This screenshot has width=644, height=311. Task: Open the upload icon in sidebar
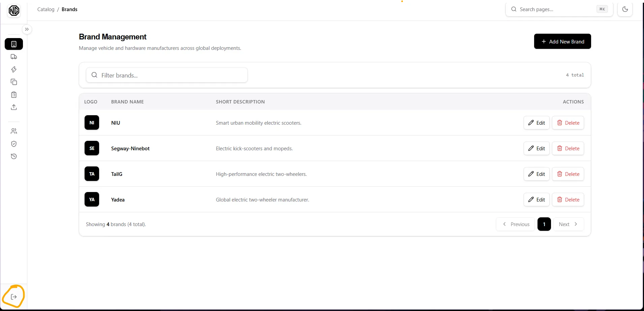pos(14,107)
